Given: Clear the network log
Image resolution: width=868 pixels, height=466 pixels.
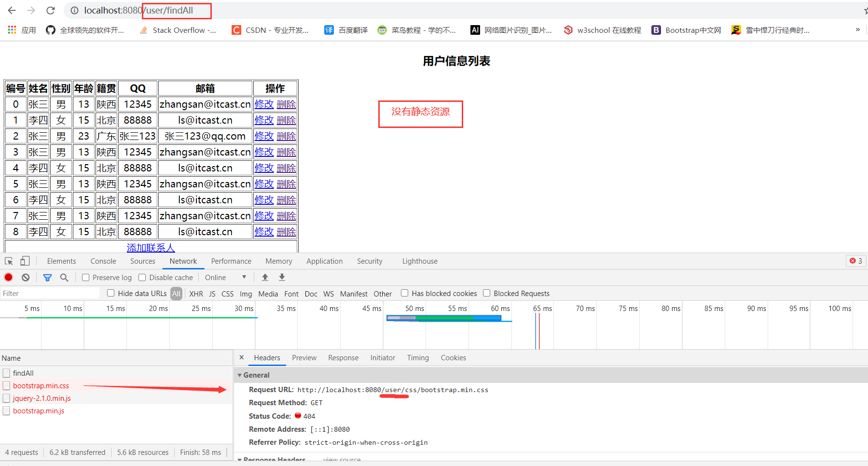Looking at the screenshot, I should point(26,277).
